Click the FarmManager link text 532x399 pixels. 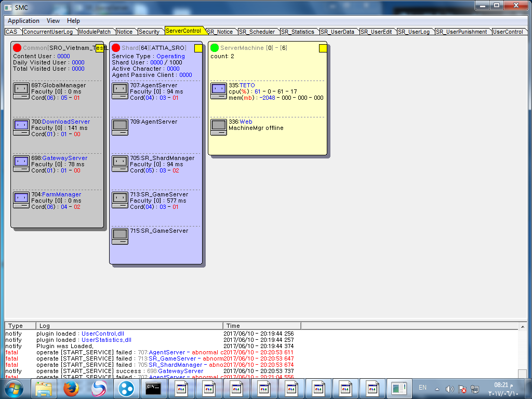62,194
